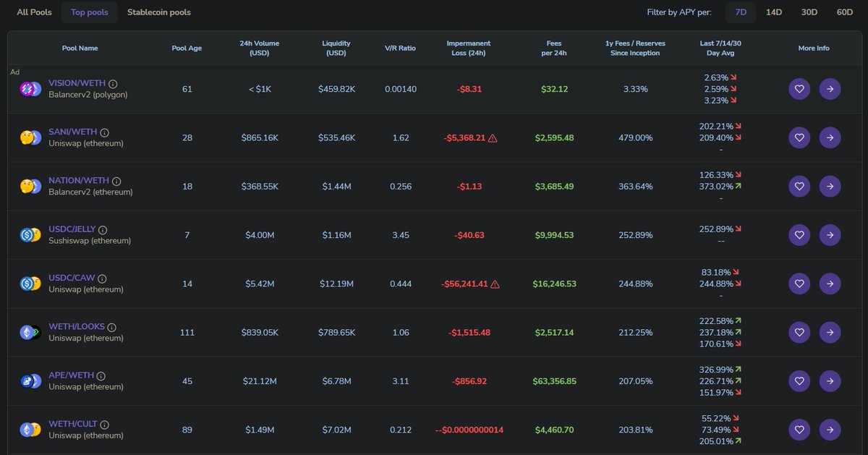Image resolution: width=868 pixels, height=455 pixels.
Task: Filter APY by 60D
Action: [845, 12]
